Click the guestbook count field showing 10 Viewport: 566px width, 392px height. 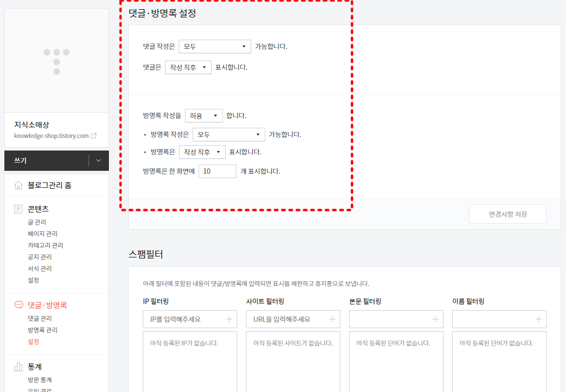tap(217, 171)
